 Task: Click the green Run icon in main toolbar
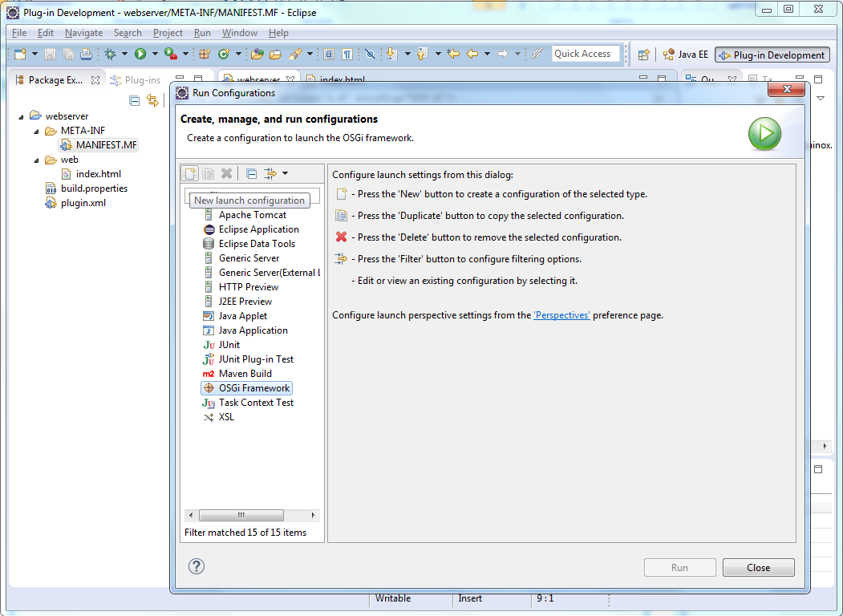pyautogui.click(x=140, y=54)
